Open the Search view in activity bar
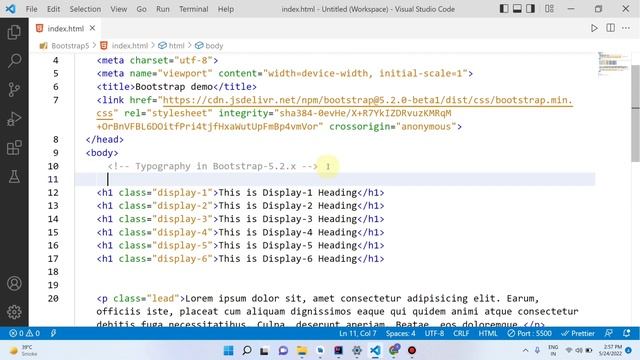 pyautogui.click(x=14, y=61)
